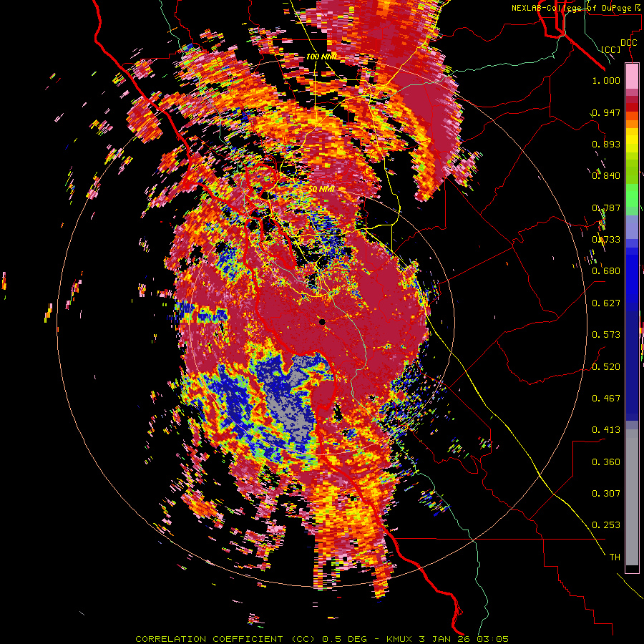The height and width of the screenshot is (644, 644).
Task: Pick the bright green color bar segment near 0.787
Action: pyautogui.click(x=632, y=195)
